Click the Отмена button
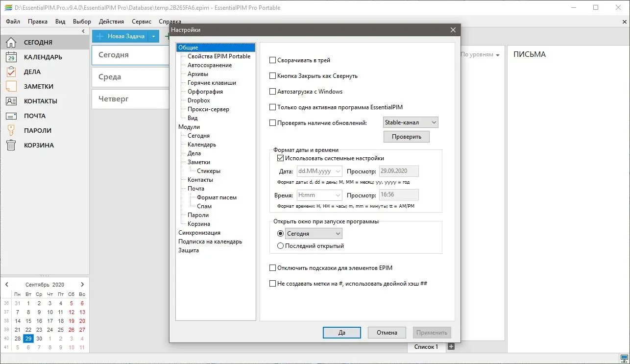Screen dimensions: 630x364 387,332
